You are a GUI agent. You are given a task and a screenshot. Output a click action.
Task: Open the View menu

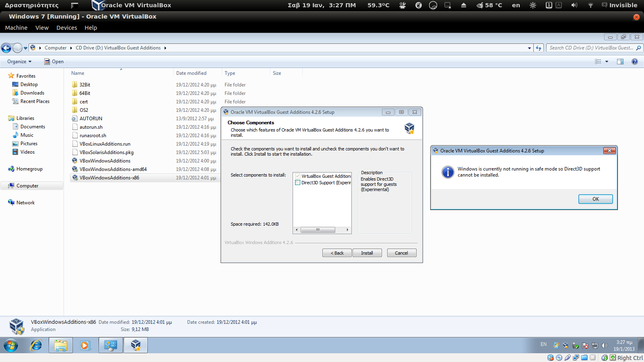(x=42, y=28)
